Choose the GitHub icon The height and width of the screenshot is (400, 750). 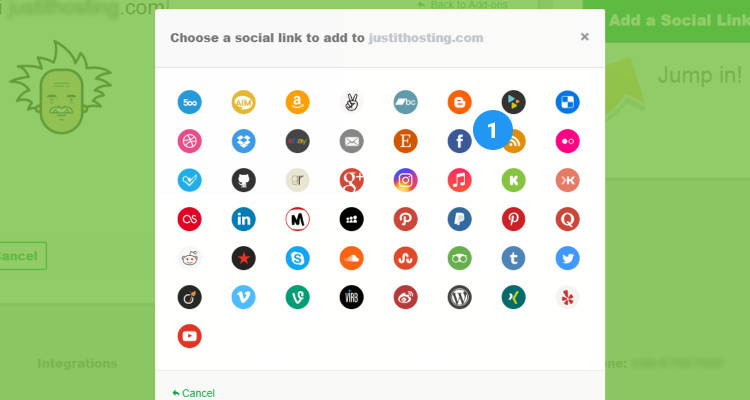(x=244, y=180)
